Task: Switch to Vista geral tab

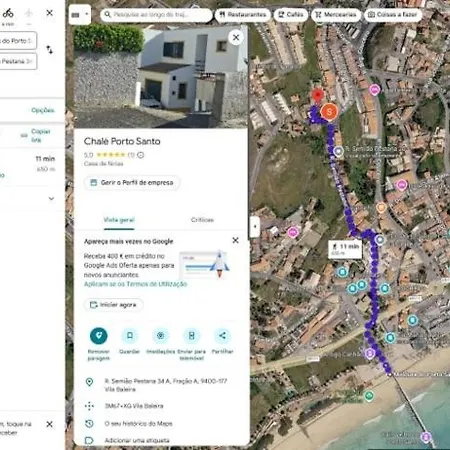Action: coord(119,220)
